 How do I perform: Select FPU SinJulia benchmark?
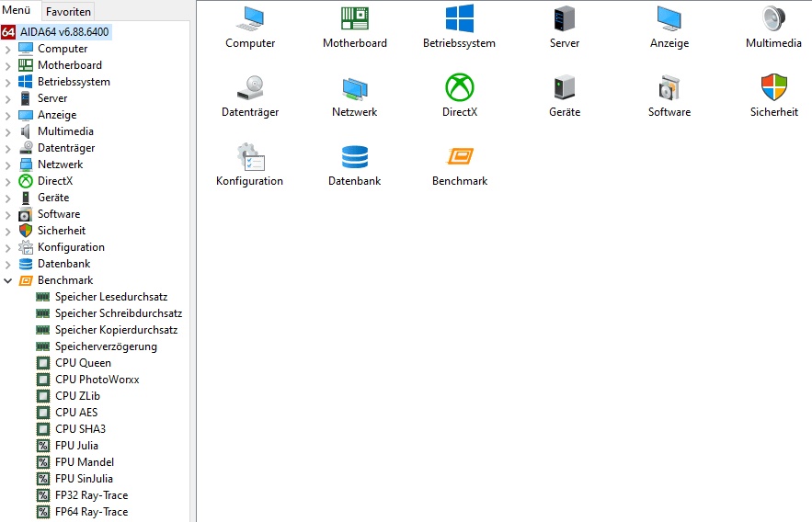click(84, 479)
